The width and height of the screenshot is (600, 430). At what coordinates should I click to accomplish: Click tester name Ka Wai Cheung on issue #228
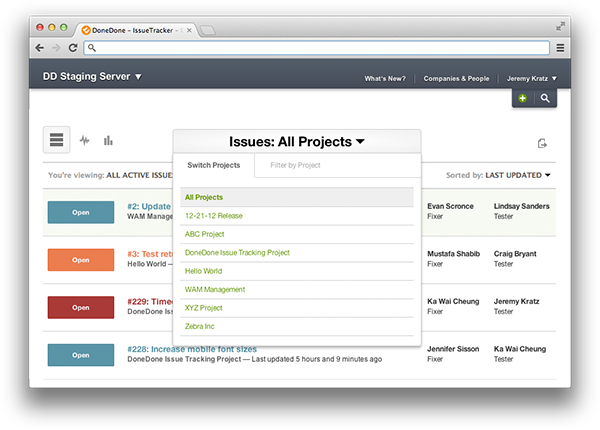(520, 349)
